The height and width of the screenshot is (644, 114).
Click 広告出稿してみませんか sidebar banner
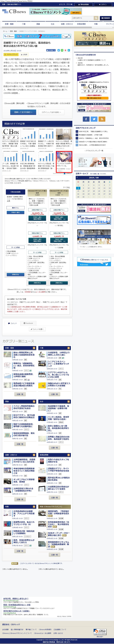(94, 220)
